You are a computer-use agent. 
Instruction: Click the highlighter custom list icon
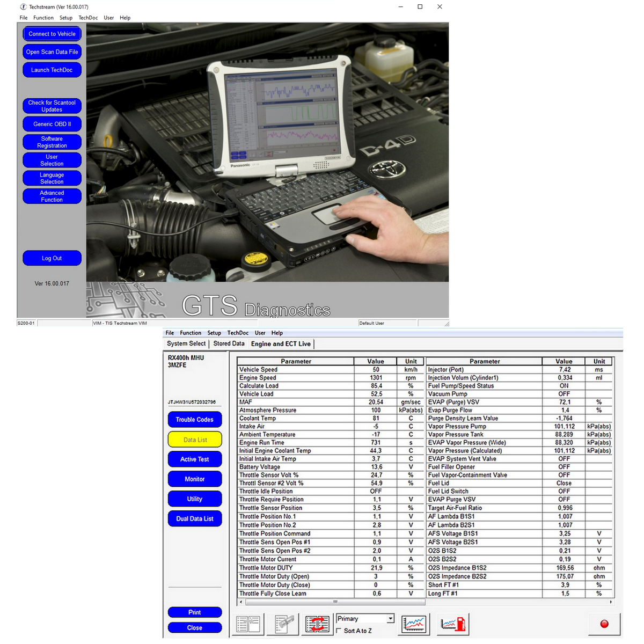285,624
